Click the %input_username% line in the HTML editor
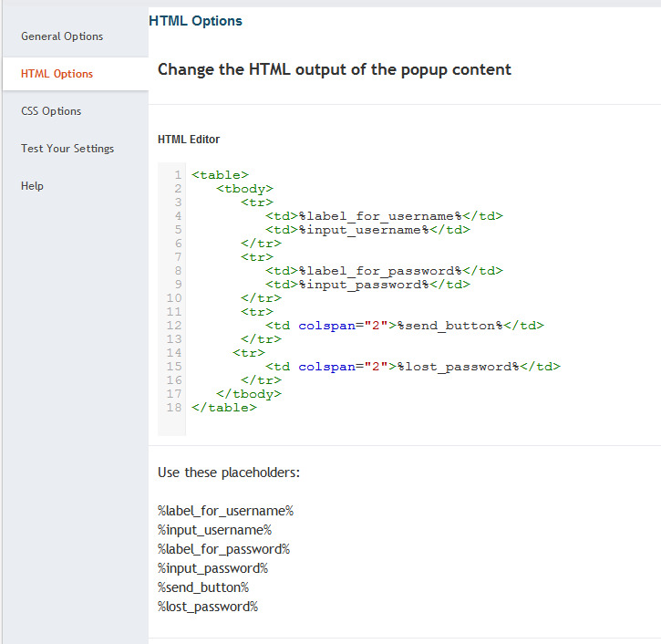Screen dimensions: 661x644 [367, 229]
